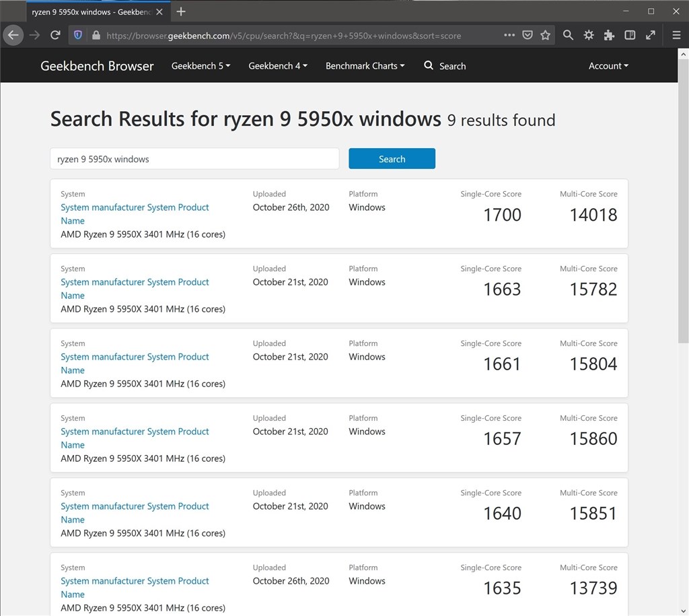689x616 pixels.
Task: Minimize the browser window
Action: (x=626, y=11)
